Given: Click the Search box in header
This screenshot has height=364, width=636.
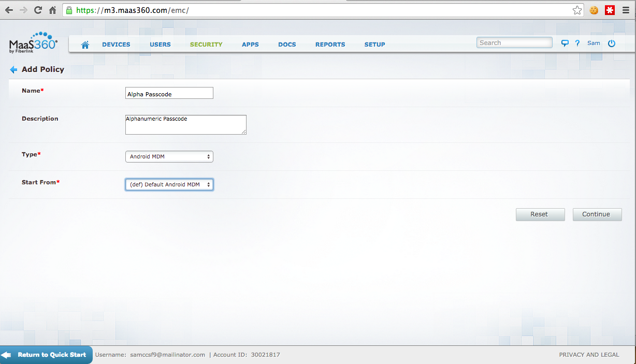Looking at the screenshot, I should click(515, 43).
